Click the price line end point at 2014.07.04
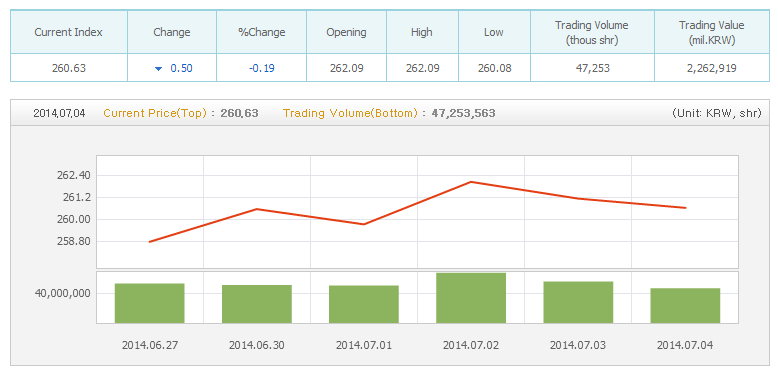This screenshot has height=377, width=778. (686, 208)
